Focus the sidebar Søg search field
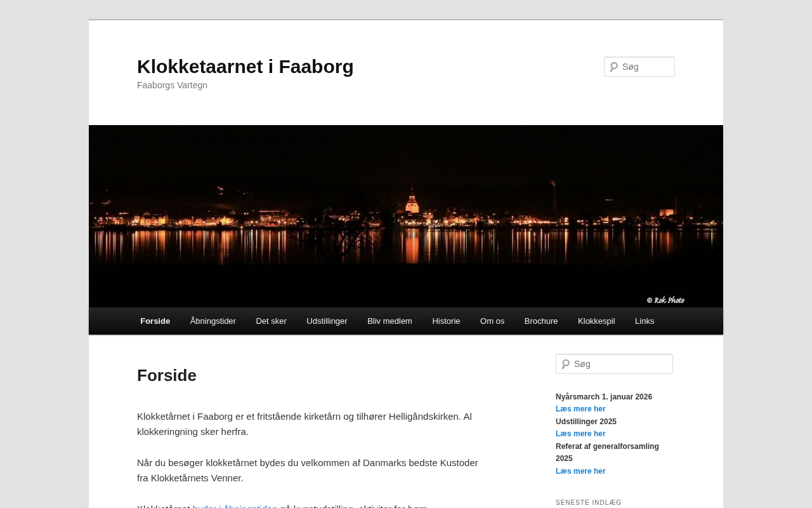Screen dimensions: 812x508 click(x=614, y=364)
